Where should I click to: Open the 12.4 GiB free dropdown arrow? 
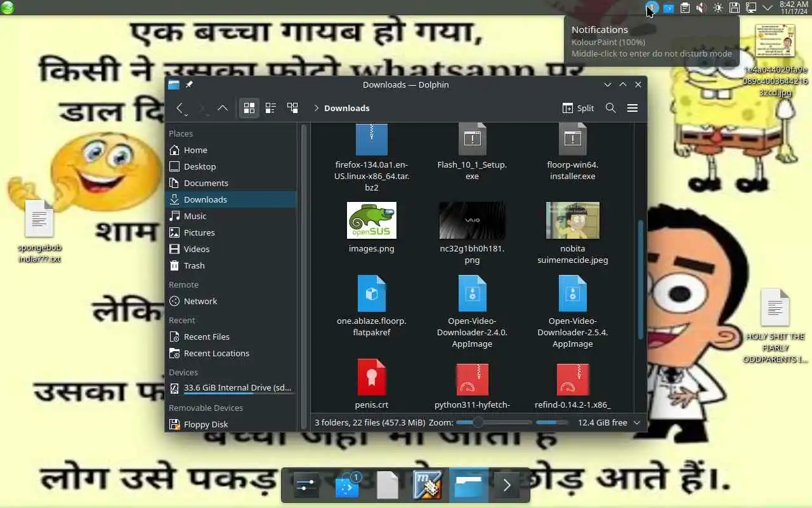[637, 422]
